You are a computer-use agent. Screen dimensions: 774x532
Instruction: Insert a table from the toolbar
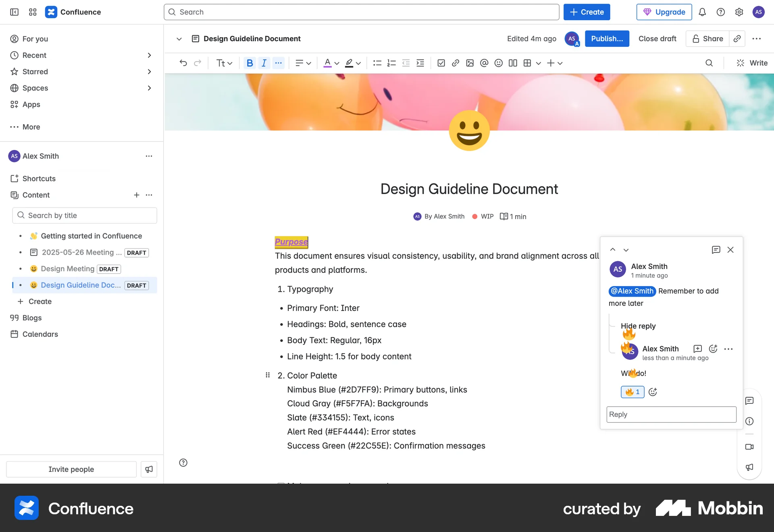coord(527,63)
